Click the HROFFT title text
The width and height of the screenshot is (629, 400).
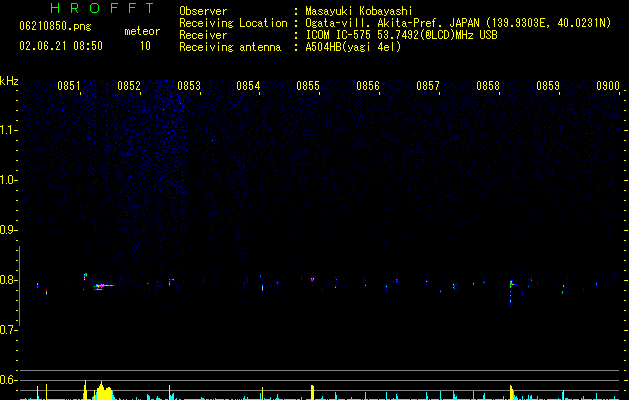point(102,8)
